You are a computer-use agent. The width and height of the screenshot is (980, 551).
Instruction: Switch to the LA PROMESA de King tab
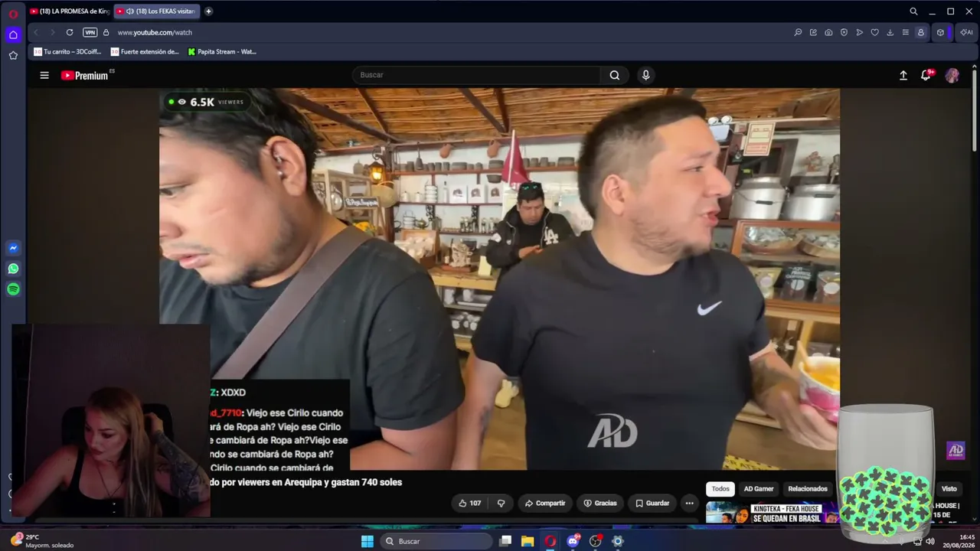point(70,11)
